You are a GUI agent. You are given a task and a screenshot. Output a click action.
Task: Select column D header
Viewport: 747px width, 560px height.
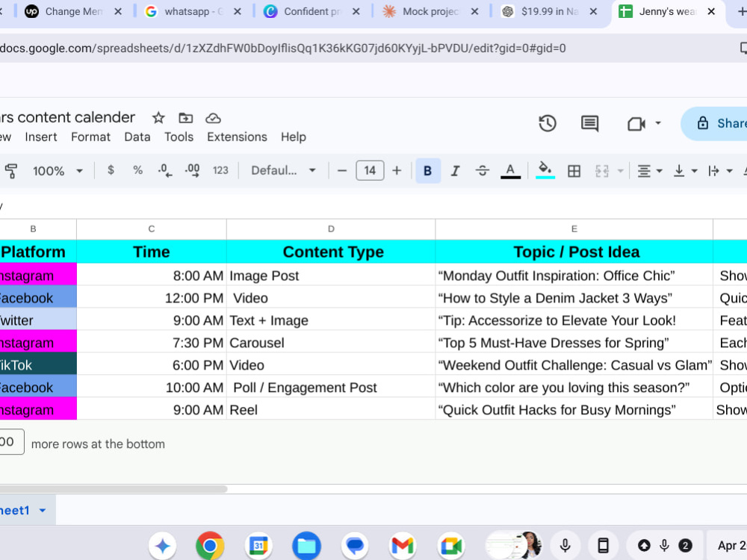coord(331,229)
